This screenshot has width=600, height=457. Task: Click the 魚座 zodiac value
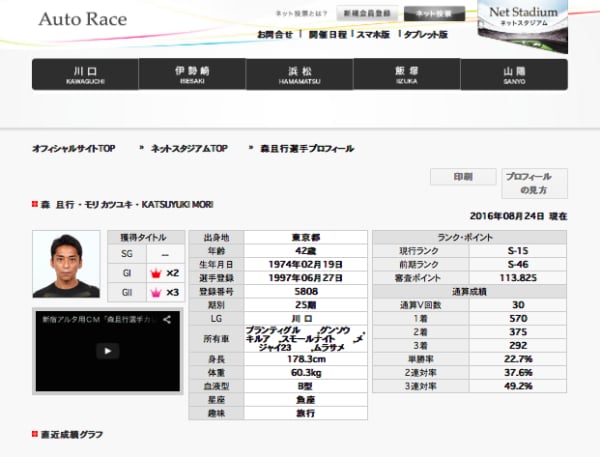coord(306,400)
